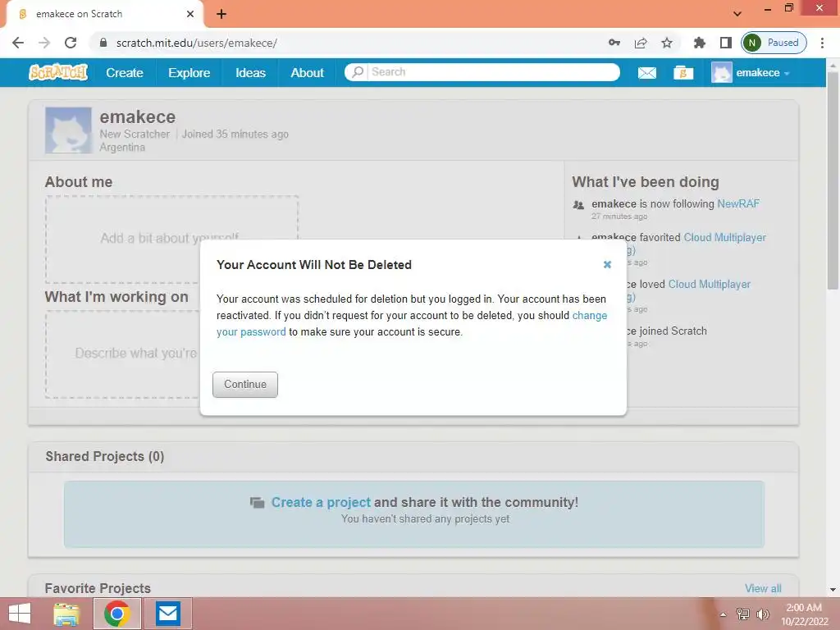
Task: Open the Ideas menu item
Action: tap(250, 73)
